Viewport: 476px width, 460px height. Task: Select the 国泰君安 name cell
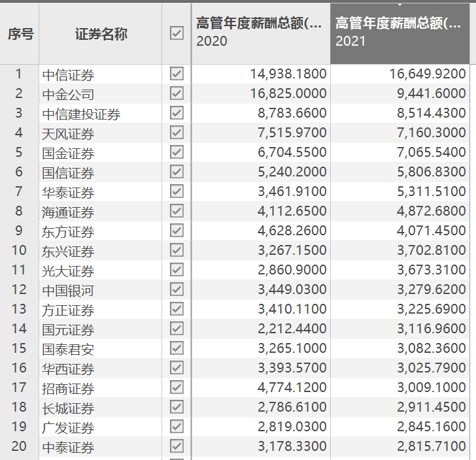click(100, 348)
